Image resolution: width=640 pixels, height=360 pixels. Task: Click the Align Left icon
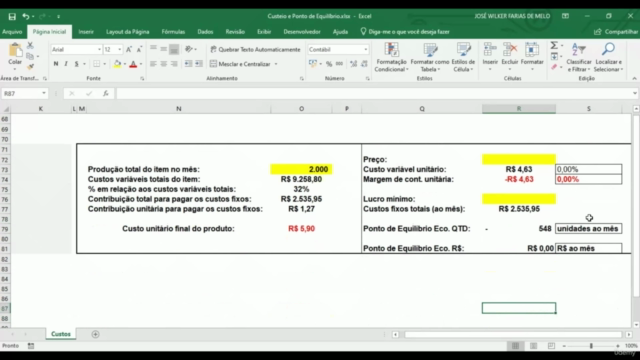point(153,64)
